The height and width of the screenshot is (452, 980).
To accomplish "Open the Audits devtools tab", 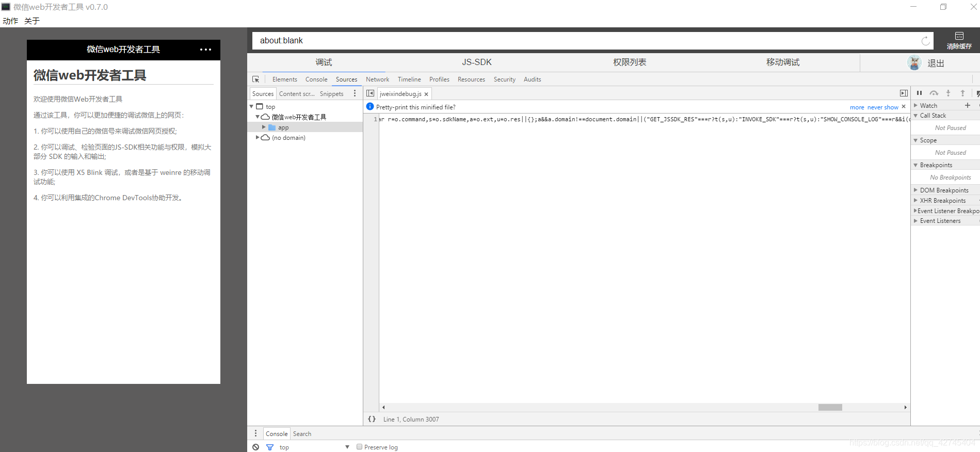I will (x=533, y=79).
